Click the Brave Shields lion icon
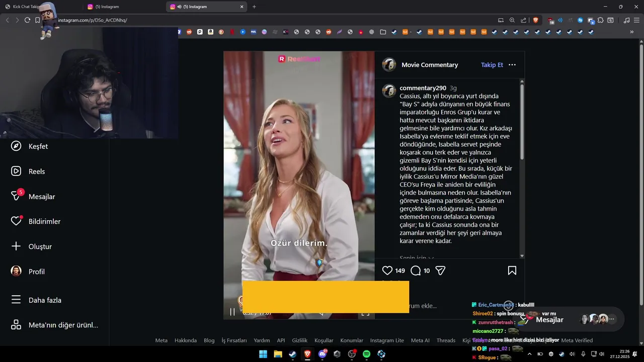Viewport: 644px width, 362px height. [x=535, y=20]
